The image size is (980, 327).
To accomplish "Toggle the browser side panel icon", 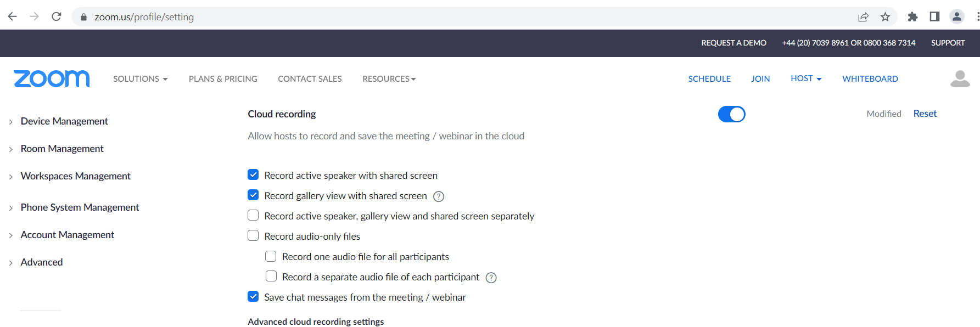I will pos(934,16).
